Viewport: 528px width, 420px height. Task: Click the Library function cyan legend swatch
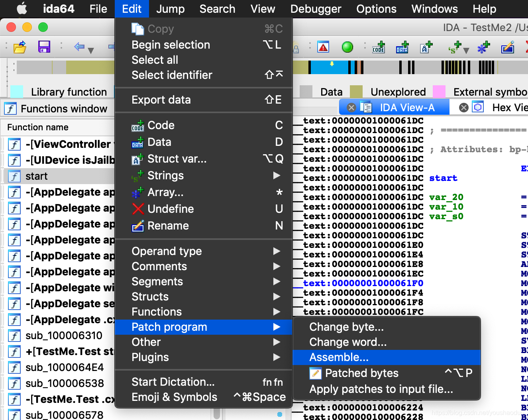pyautogui.click(x=16, y=92)
